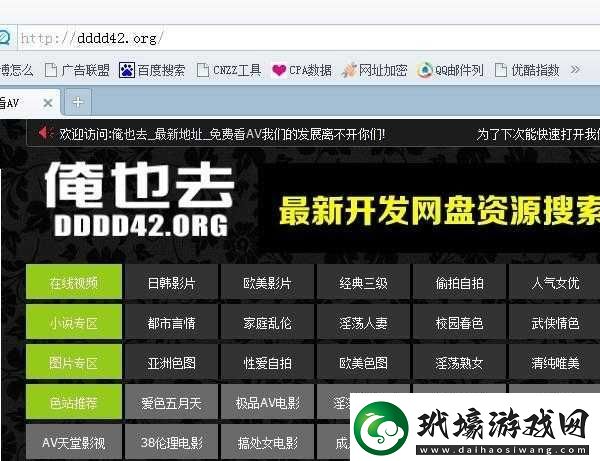This screenshot has height=461, width=600.
Task: Click the Baidu paw icon
Action: (x=126, y=70)
